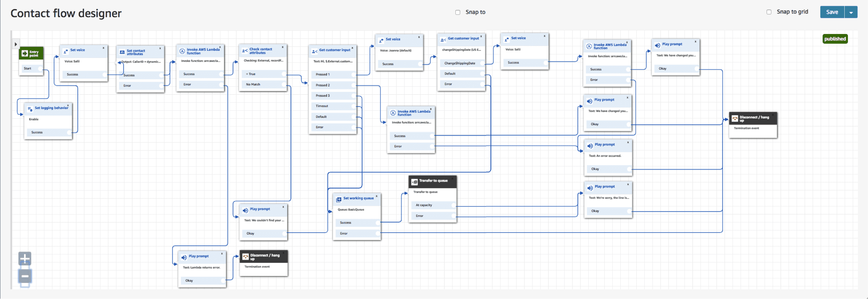868x299 pixels.
Task: Zoom in the canvas with plus button
Action: [25, 259]
